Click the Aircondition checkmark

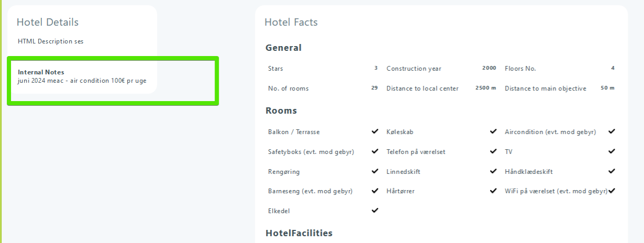pyautogui.click(x=612, y=131)
